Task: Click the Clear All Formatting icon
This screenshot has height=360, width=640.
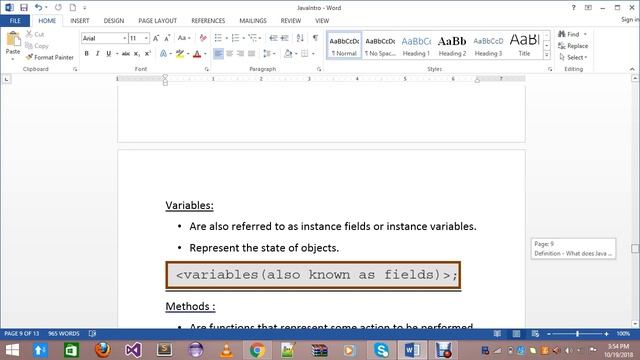Action: pos(203,38)
